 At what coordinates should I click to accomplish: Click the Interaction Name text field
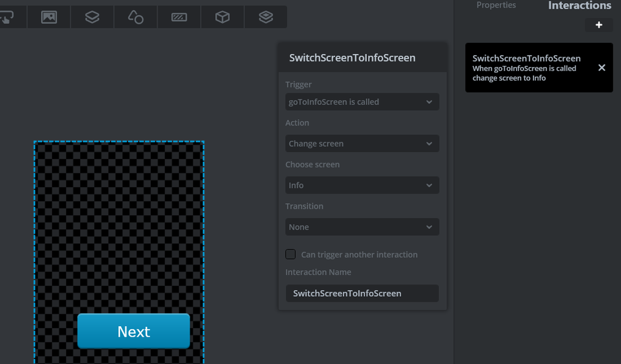362,293
